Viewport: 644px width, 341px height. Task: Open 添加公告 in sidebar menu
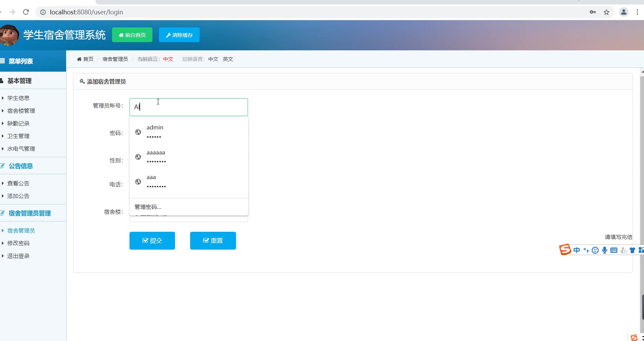18,196
